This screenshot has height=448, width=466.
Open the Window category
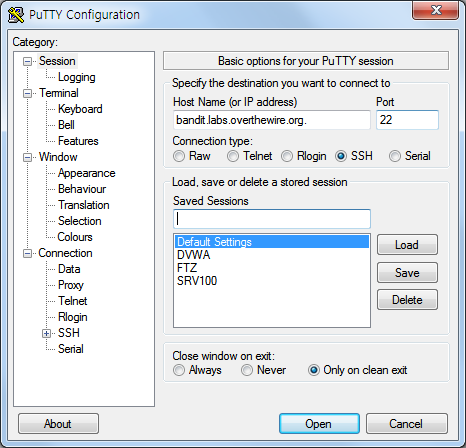point(58,157)
